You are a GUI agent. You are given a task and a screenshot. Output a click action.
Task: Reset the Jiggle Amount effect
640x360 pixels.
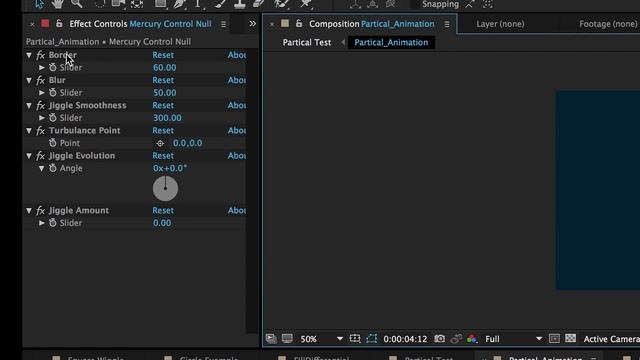pos(163,211)
